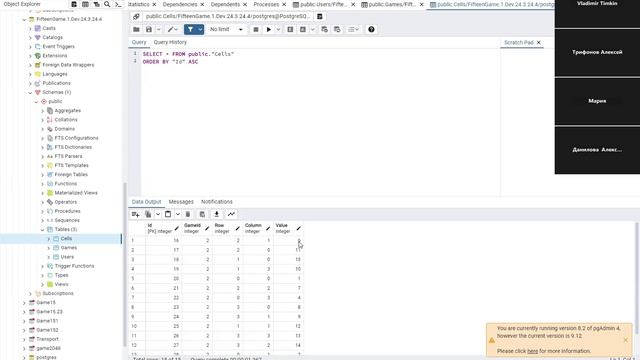Select Materialized Views in tree

pyautogui.click(x=76, y=193)
